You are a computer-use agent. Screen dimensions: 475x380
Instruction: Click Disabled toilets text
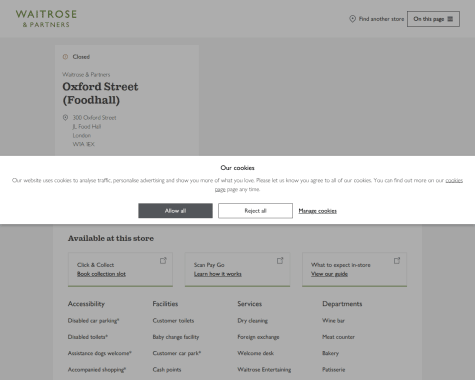tap(88, 337)
